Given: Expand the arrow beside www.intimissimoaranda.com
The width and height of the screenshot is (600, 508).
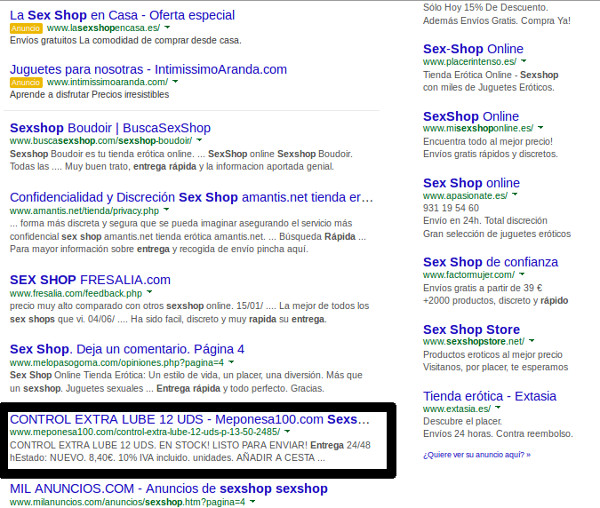Looking at the screenshot, I should click(176, 82).
